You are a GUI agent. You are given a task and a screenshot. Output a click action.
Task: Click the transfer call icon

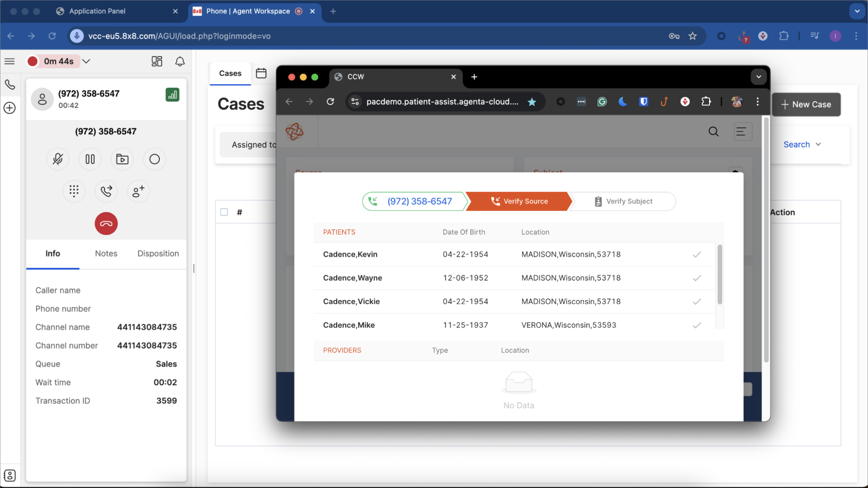pos(106,191)
